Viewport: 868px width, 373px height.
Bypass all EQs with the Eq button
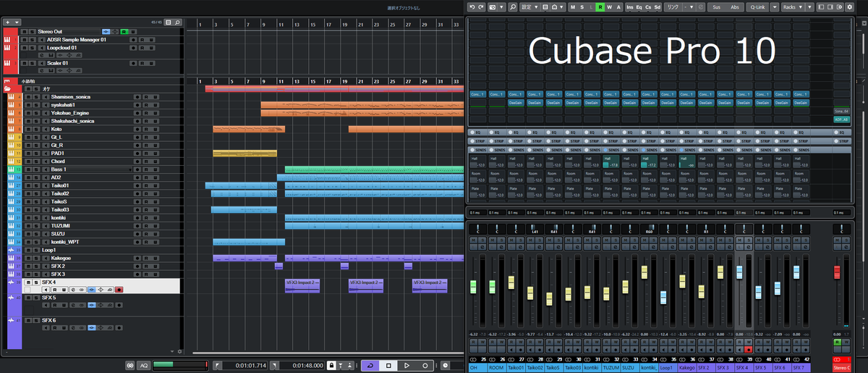pyautogui.click(x=639, y=7)
